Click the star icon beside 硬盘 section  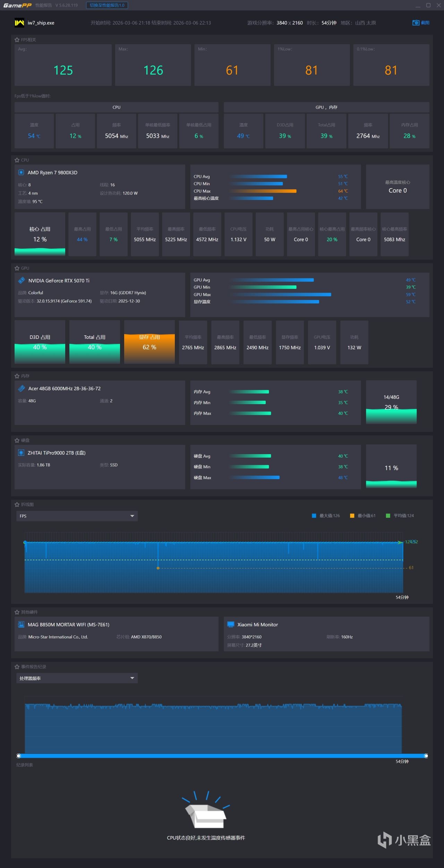tap(17, 441)
